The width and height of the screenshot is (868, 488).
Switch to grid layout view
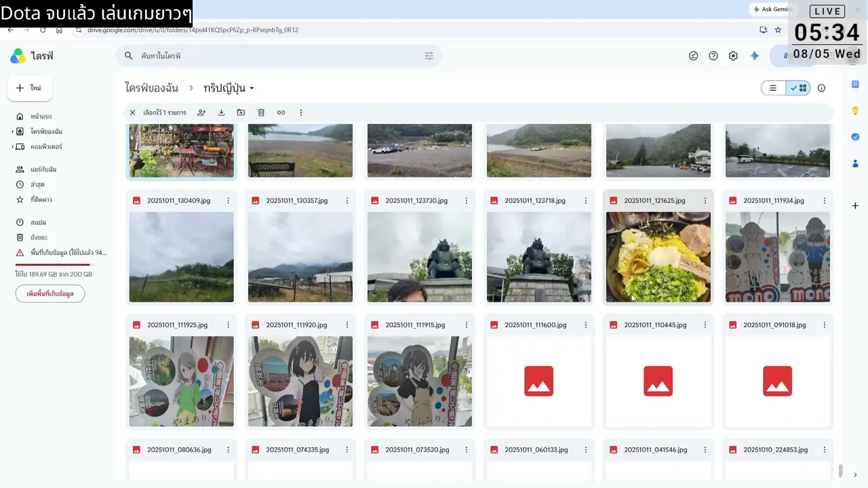point(798,88)
